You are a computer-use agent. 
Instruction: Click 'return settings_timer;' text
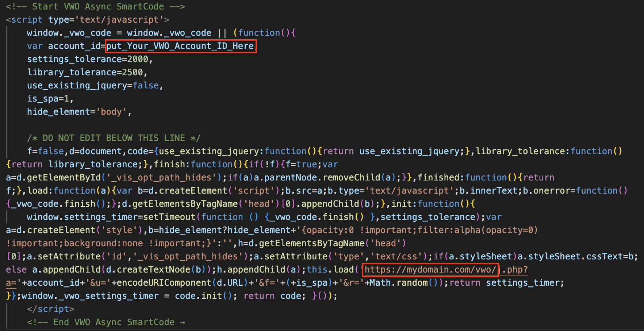point(507,283)
